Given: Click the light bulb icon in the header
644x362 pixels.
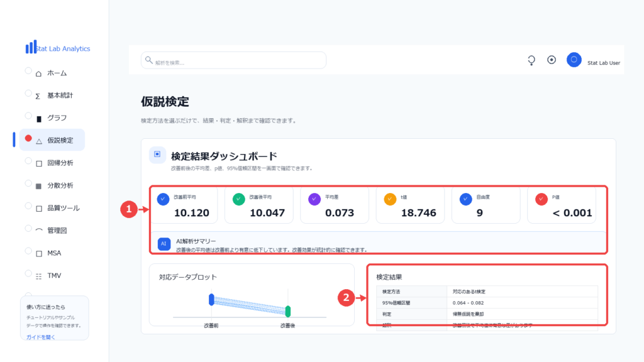Looking at the screenshot, I should click(531, 60).
